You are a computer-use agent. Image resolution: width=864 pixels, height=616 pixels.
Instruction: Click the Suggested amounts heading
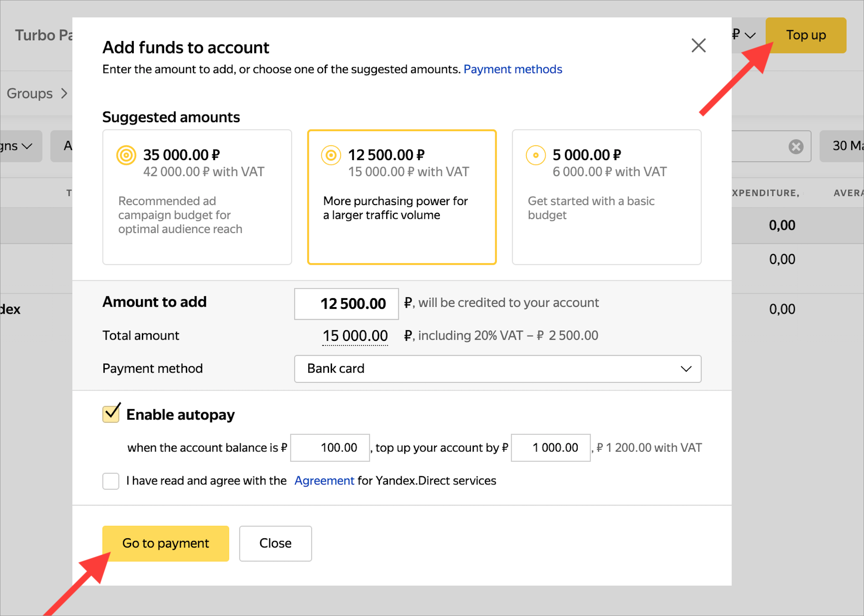click(x=171, y=117)
